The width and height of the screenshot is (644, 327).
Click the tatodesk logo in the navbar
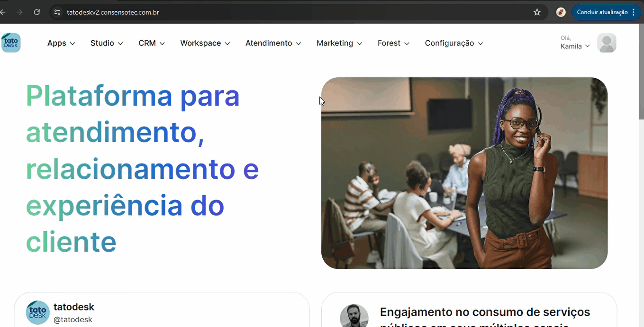click(11, 43)
